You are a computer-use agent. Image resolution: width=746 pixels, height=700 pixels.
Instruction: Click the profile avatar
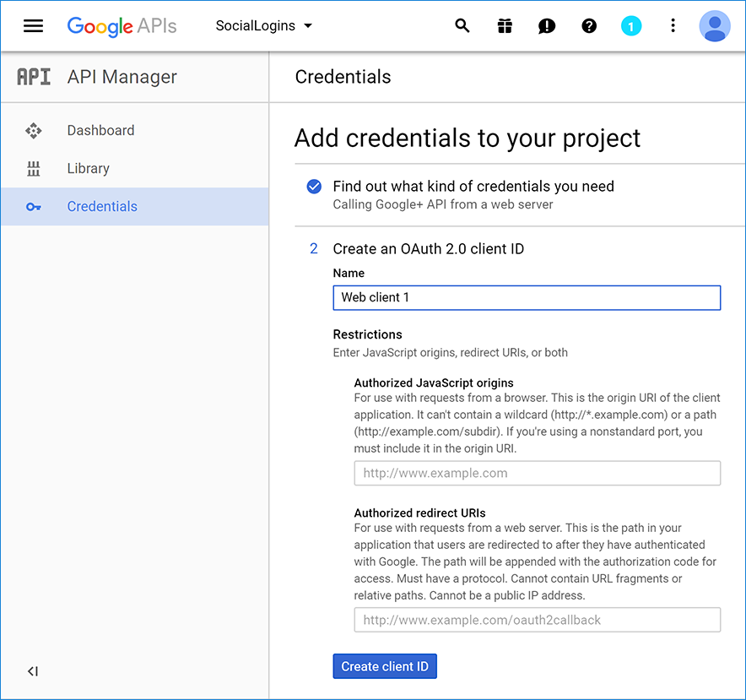[714, 26]
